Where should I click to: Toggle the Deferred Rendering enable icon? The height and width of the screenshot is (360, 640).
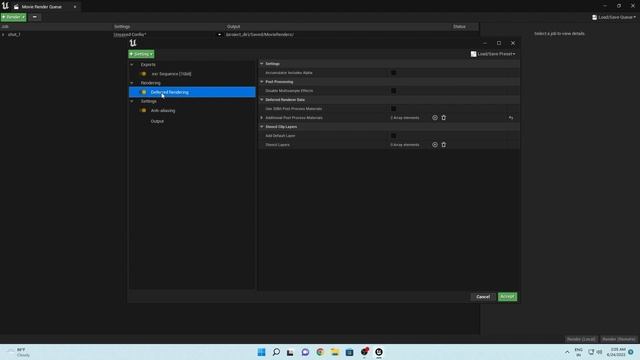tap(143, 92)
